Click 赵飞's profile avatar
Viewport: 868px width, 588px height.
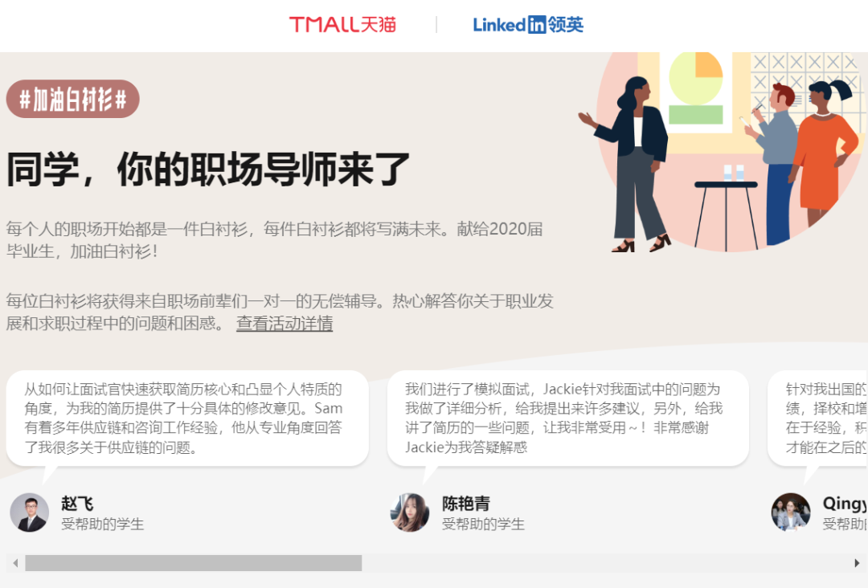click(x=30, y=512)
